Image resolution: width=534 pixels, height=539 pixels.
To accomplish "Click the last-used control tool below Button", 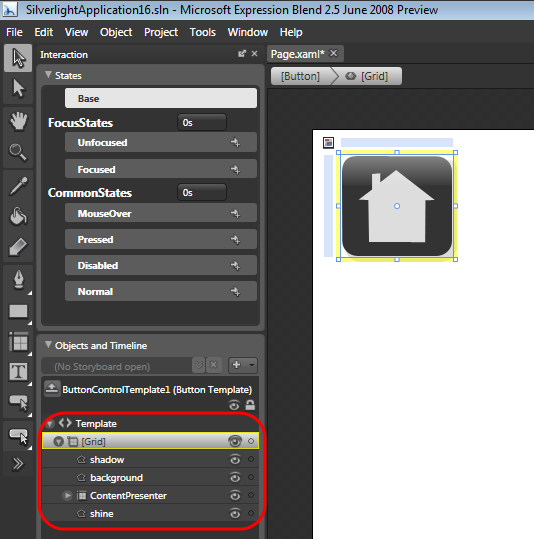I will pos(18,437).
